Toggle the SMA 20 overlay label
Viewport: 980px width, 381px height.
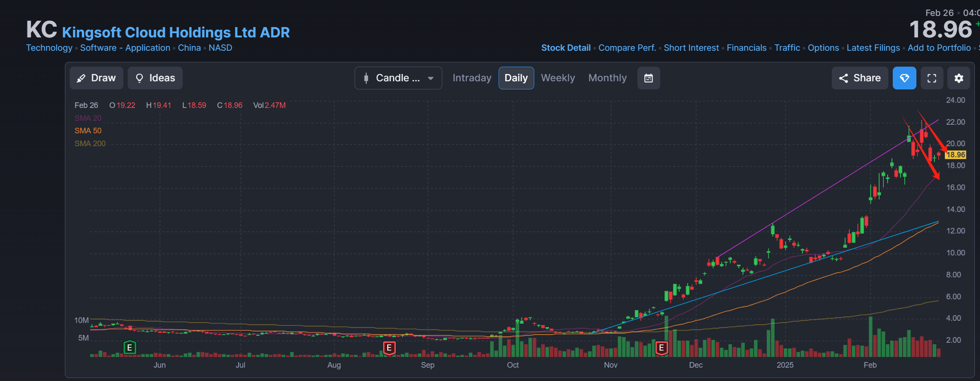coord(88,118)
